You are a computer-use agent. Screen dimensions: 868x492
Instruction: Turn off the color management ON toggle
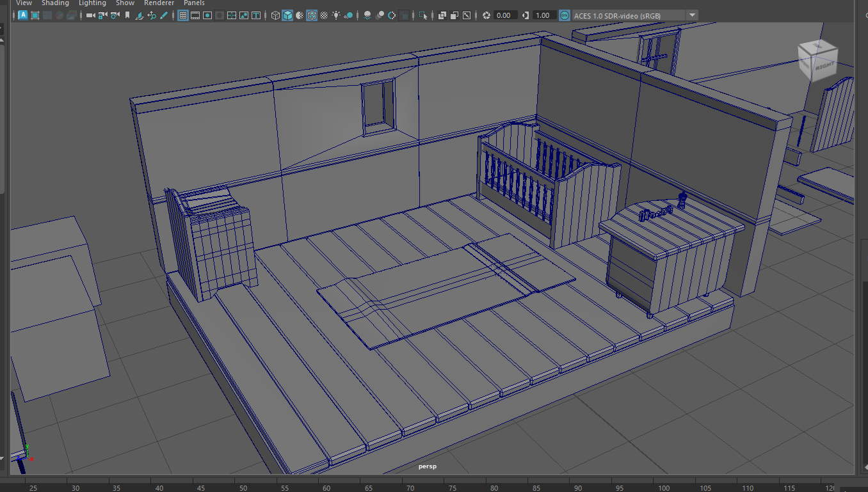pyautogui.click(x=565, y=15)
